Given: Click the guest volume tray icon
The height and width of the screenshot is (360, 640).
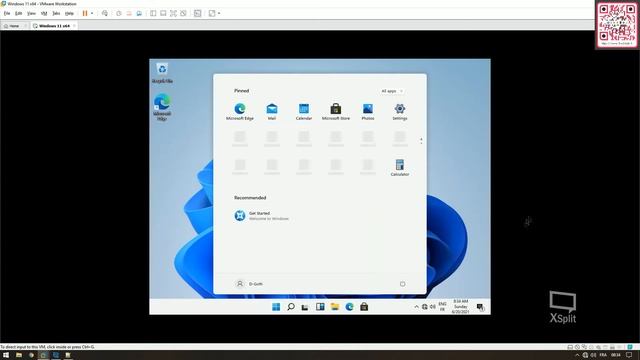Looking at the screenshot, I should (433, 307).
